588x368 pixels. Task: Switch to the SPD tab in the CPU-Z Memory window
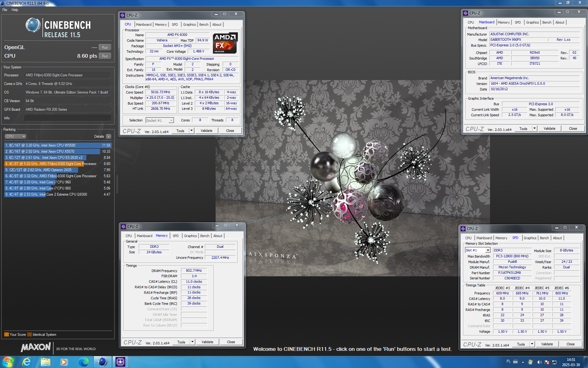(x=175, y=236)
